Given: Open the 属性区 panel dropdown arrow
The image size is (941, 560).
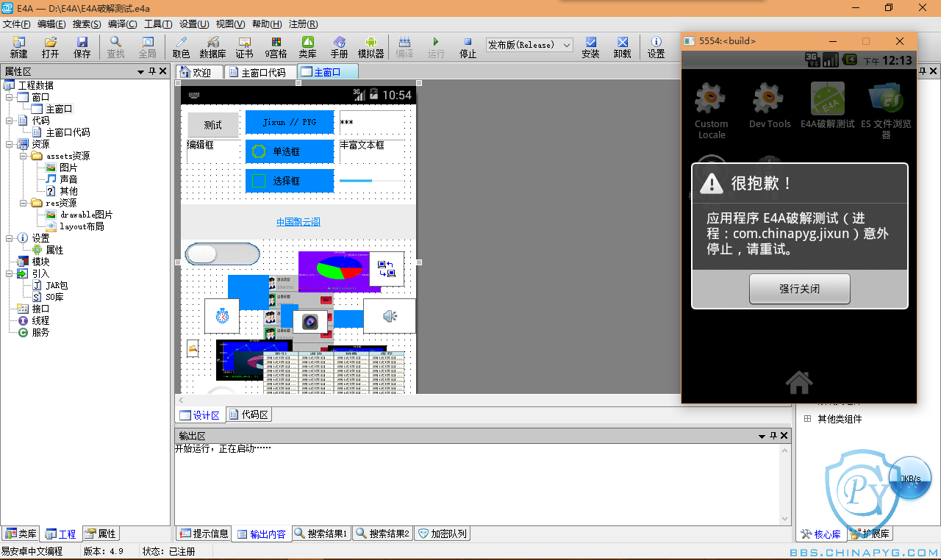Looking at the screenshot, I should [x=140, y=71].
